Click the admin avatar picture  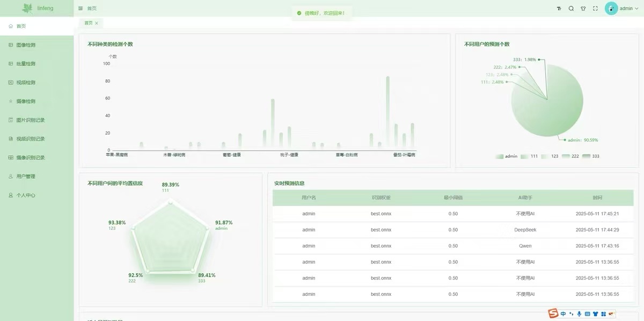611,9
